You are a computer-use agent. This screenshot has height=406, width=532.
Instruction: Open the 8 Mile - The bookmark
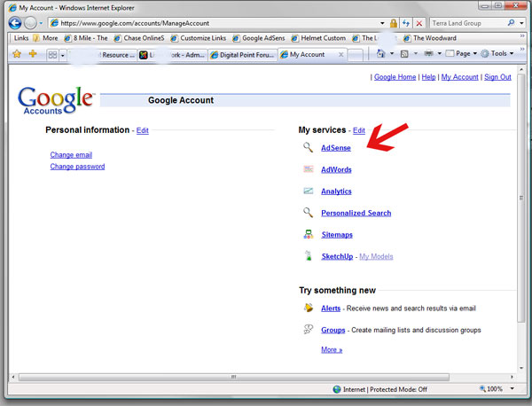pyautogui.click(x=86, y=38)
